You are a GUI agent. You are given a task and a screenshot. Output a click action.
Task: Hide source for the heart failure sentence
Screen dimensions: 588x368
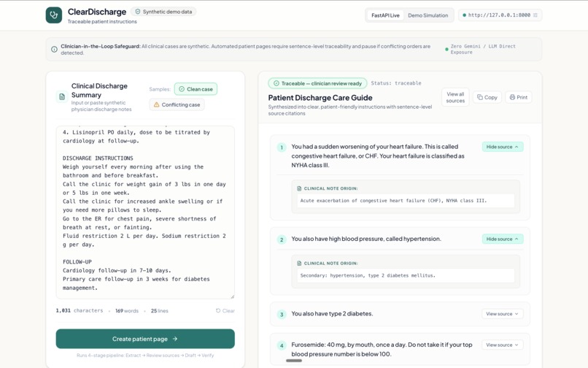pyautogui.click(x=503, y=147)
